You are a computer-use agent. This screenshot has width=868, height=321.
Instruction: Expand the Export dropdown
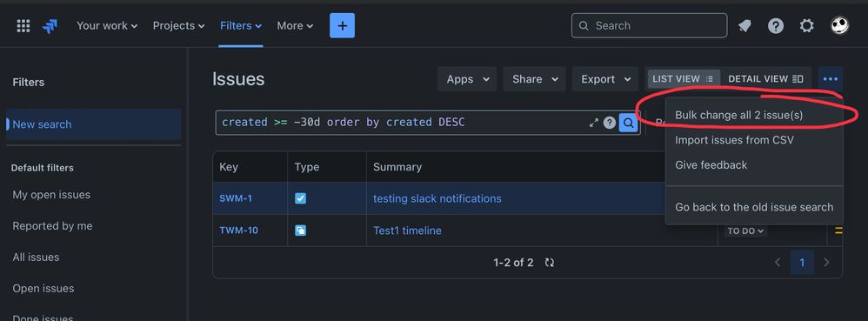[605, 79]
